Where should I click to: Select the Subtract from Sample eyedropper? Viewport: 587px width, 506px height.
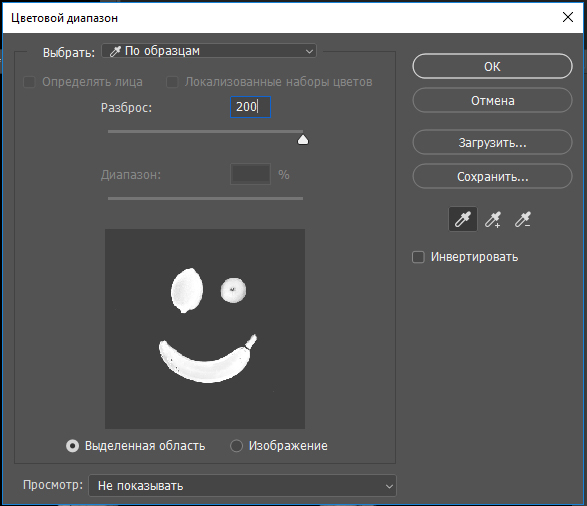click(x=523, y=219)
